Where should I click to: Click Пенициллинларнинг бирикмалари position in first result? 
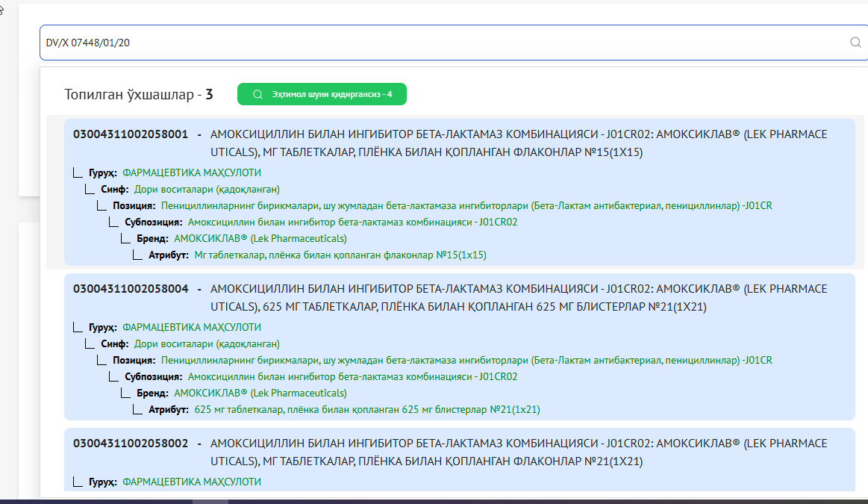(466, 206)
